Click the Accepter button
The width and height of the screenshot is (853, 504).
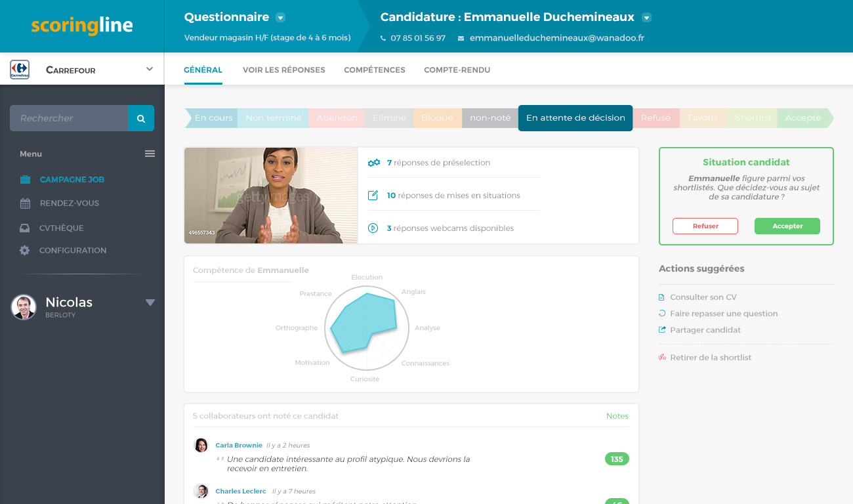pos(787,226)
